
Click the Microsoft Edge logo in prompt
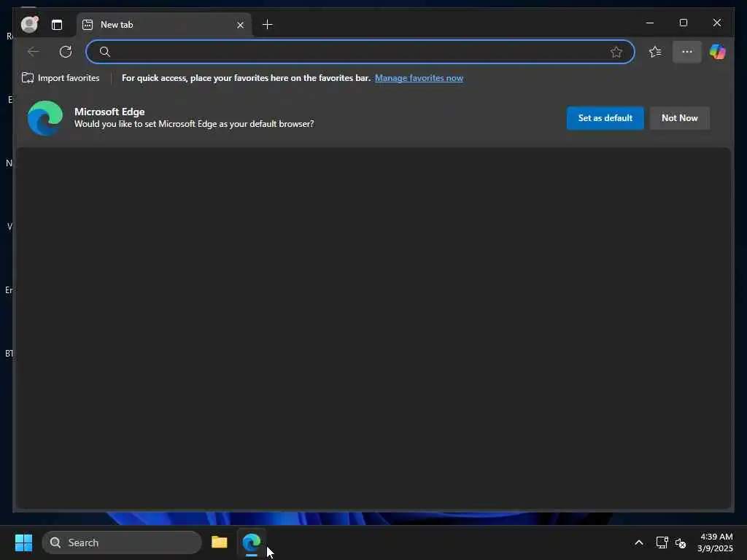44,117
